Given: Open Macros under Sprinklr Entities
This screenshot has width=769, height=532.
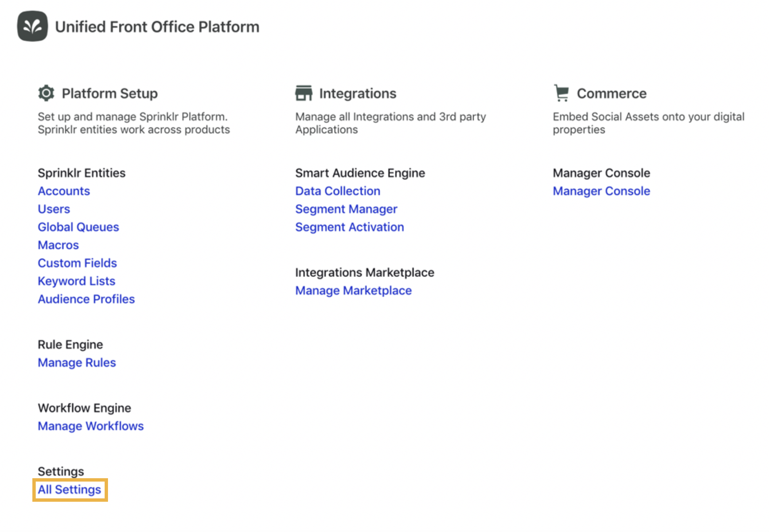Looking at the screenshot, I should pyautogui.click(x=58, y=245).
